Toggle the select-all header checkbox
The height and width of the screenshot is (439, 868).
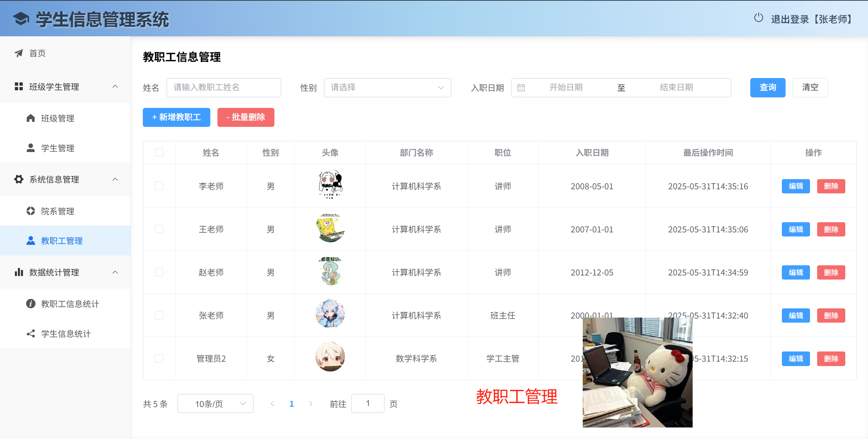(159, 153)
